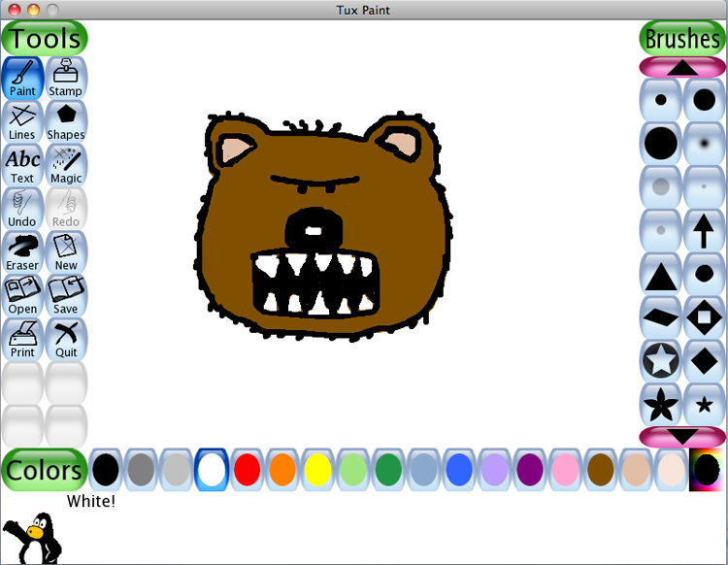Select the Stamp tool
728x565 pixels.
(66, 78)
